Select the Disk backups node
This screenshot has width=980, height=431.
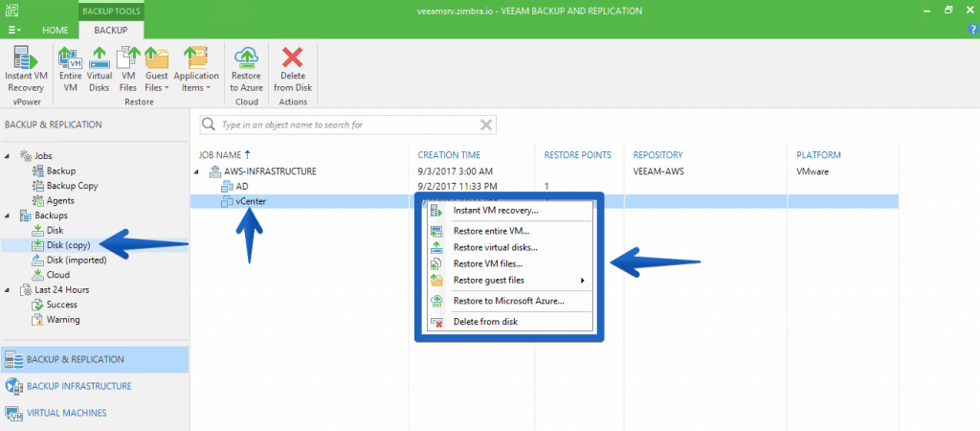click(48, 230)
